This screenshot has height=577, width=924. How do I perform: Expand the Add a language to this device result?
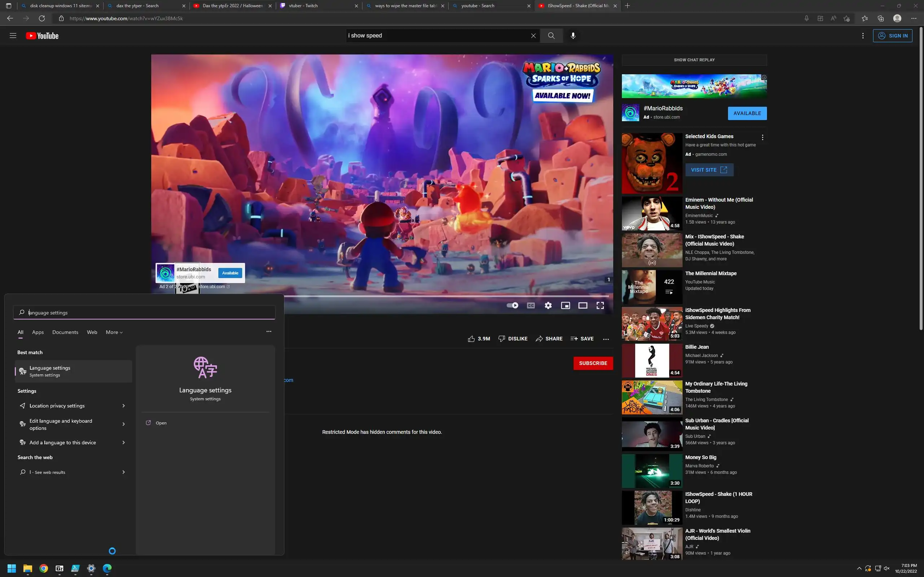tap(123, 443)
